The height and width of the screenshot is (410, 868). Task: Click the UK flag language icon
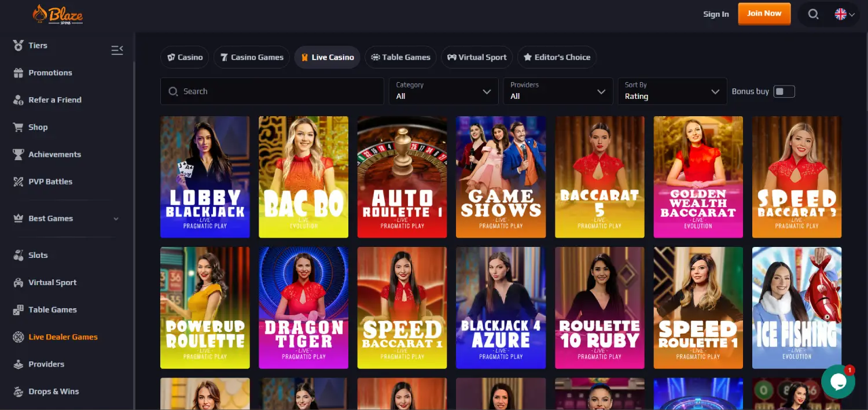pos(840,14)
